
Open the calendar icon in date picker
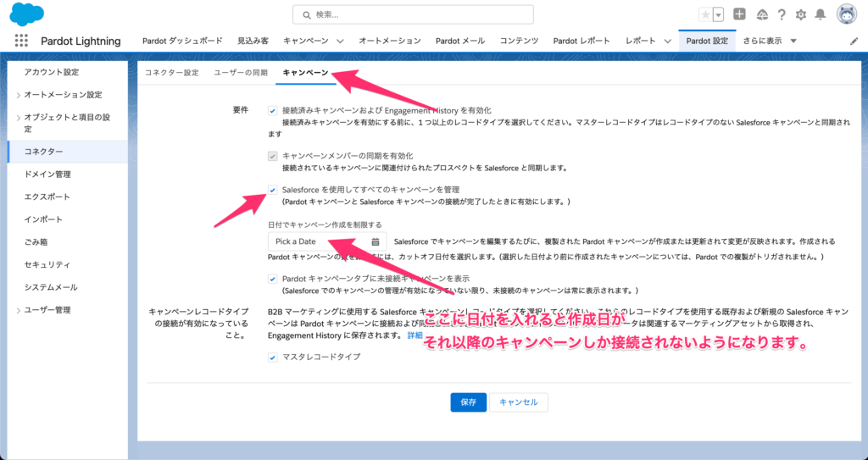click(x=376, y=242)
